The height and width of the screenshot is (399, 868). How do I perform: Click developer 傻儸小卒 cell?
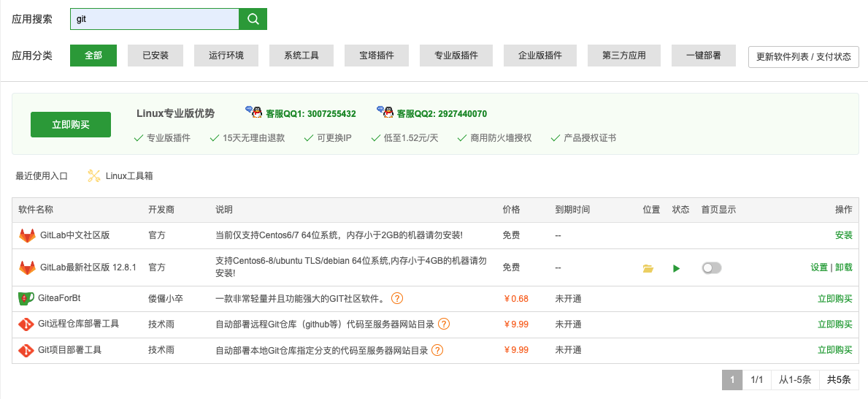coord(166,299)
